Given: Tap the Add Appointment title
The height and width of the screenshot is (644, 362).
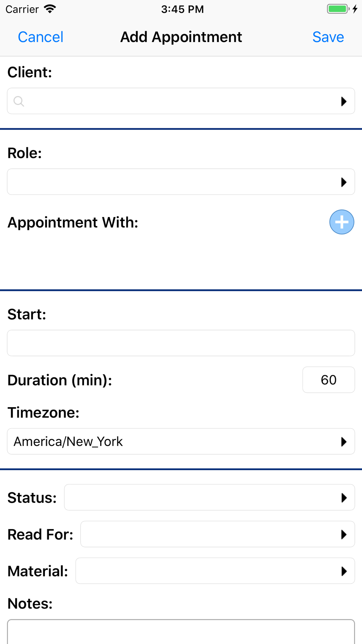Looking at the screenshot, I should pyautogui.click(x=181, y=37).
